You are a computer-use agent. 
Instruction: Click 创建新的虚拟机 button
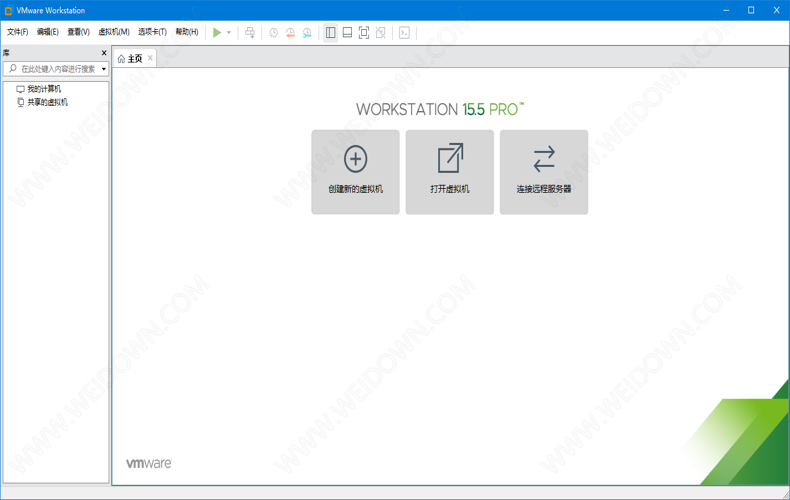pyautogui.click(x=355, y=172)
